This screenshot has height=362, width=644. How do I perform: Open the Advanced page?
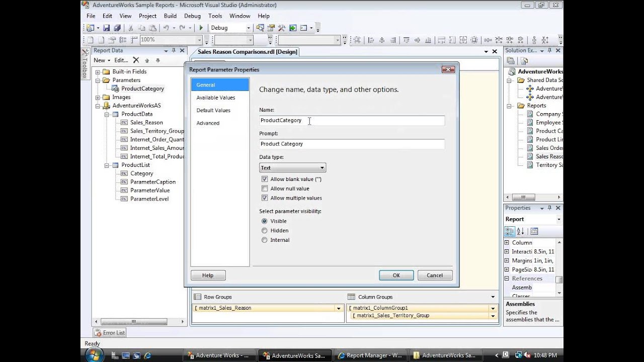[x=208, y=123]
